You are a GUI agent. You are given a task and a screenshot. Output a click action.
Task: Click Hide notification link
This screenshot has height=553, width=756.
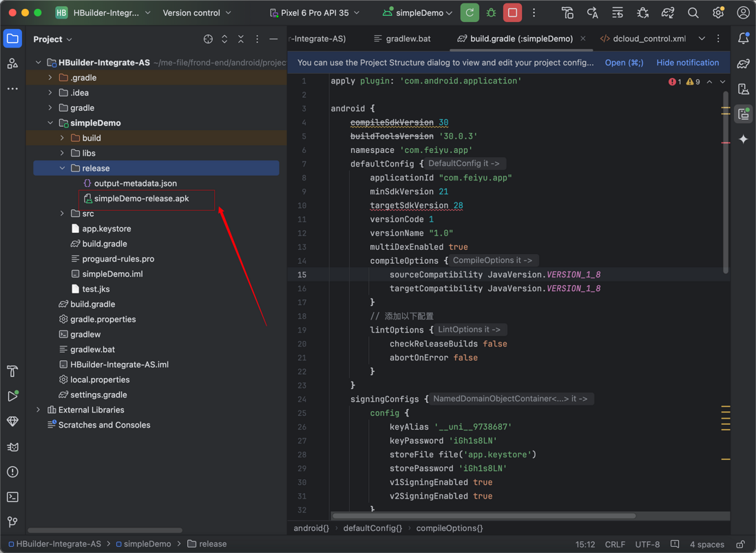(688, 63)
